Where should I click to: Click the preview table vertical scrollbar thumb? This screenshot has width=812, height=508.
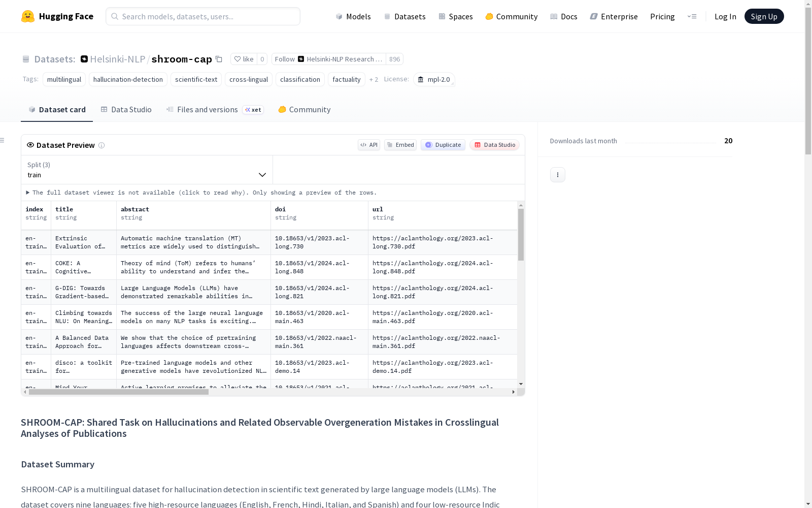[x=521, y=235]
